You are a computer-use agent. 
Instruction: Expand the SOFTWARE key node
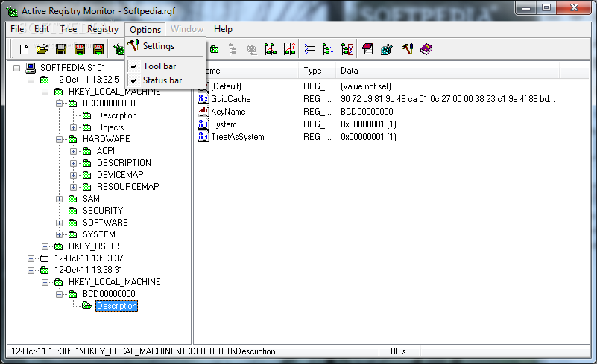[60, 223]
